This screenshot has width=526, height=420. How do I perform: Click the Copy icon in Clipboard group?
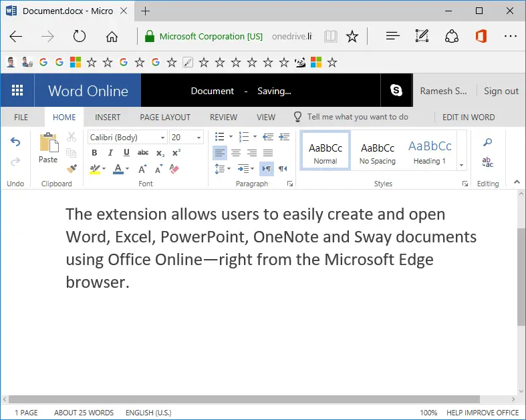(x=72, y=153)
